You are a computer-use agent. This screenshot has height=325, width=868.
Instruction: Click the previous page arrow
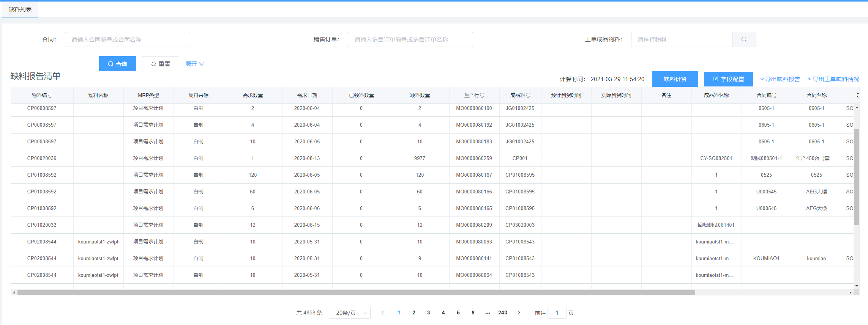(383, 312)
